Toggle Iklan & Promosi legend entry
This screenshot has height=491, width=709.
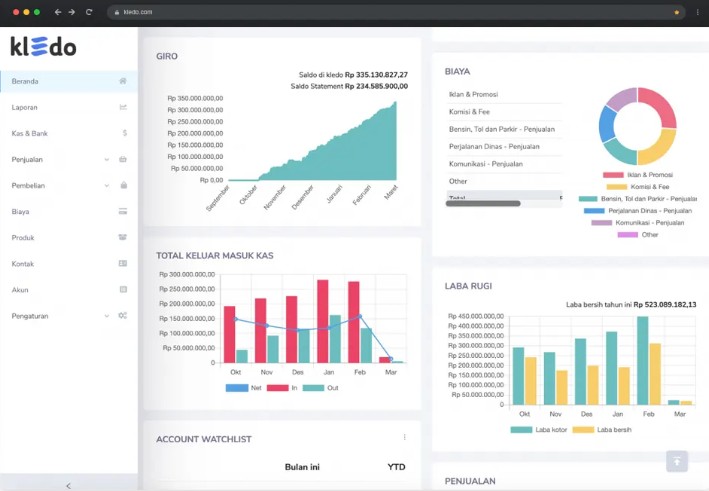click(638, 175)
